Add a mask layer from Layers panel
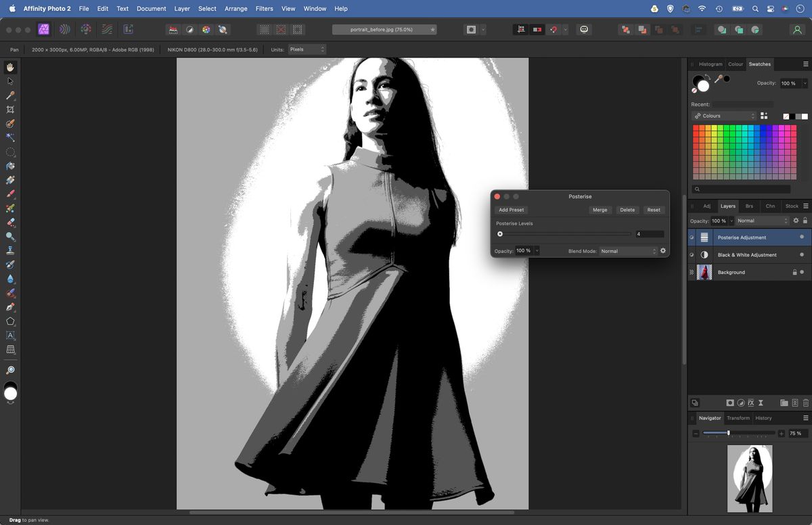This screenshot has width=812, height=525. pos(730,403)
